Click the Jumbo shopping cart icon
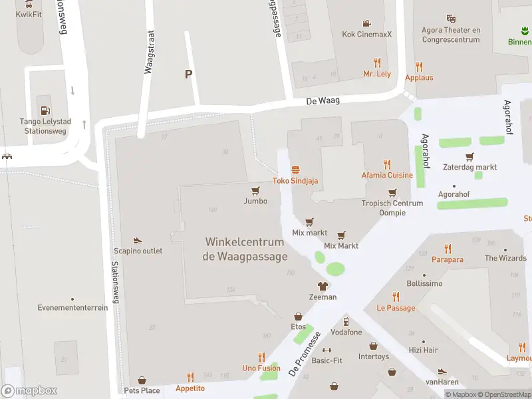Viewport: 532px width, 399px height. (x=255, y=191)
